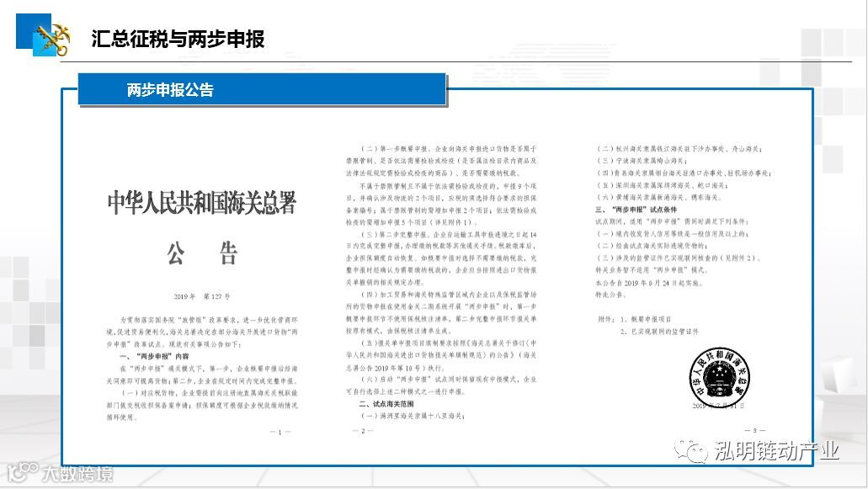Select the blue banner 两步申报公告
Image resolution: width=868 pixels, height=489 pixels.
[x=263, y=89]
